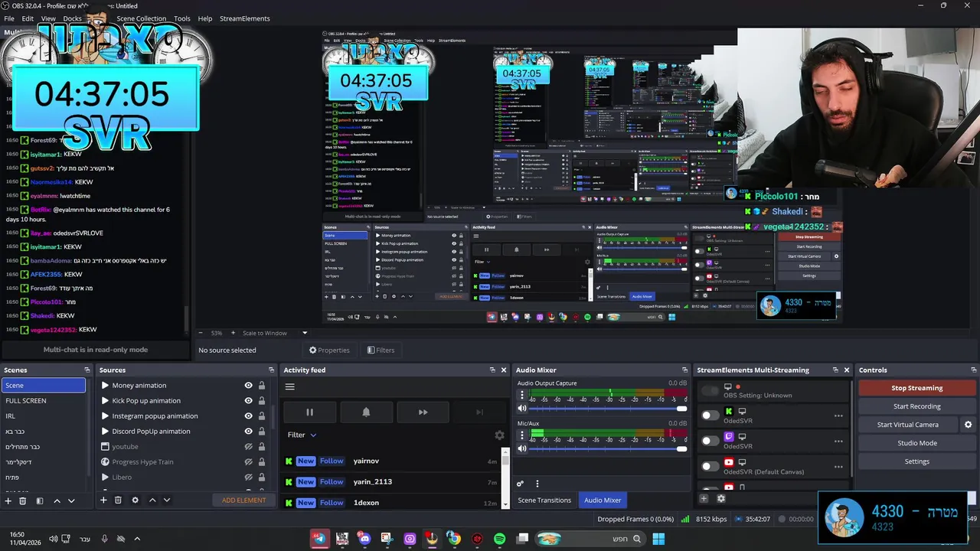Viewport: 980px width, 551px height.
Task: Hide the Money animation source
Action: pos(248,386)
